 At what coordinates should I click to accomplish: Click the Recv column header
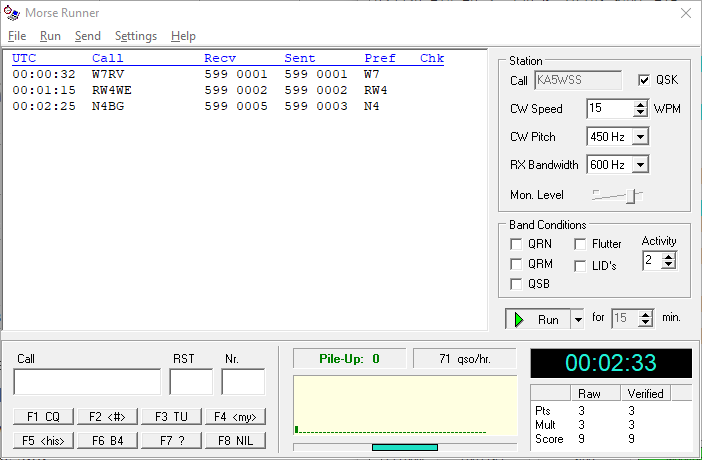(x=220, y=58)
